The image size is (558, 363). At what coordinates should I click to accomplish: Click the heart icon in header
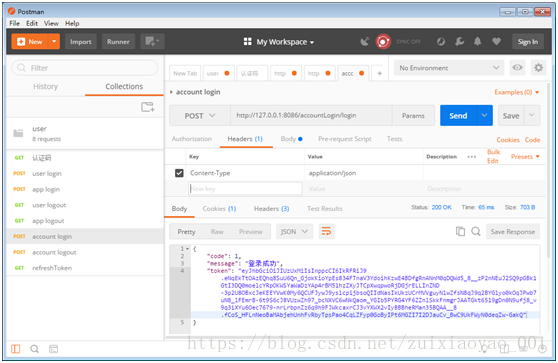click(x=496, y=42)
